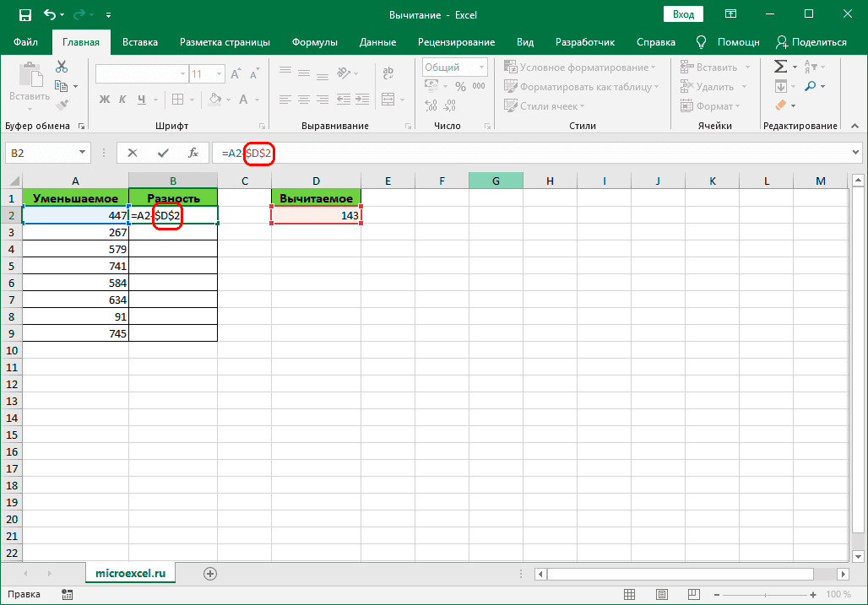868x605 pixels.
Task: Click the Undo arrow icon
Action: pyautogui.click(x=50, y=15)
